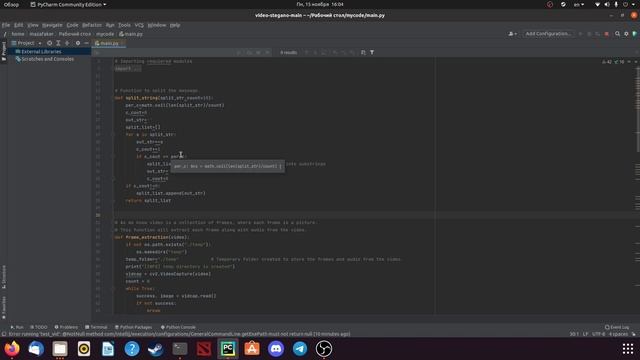Open Firefox from the dock
640x360 pixels.
pos(12,349)
